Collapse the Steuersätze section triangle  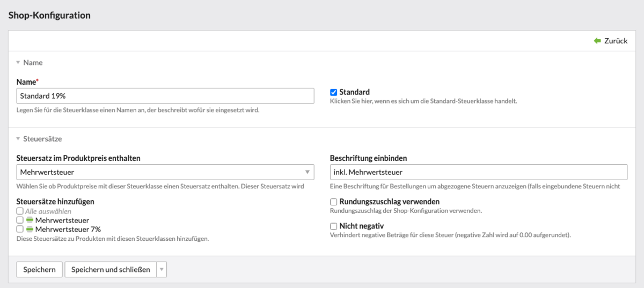pyautogui.click(x=18, y=139)
